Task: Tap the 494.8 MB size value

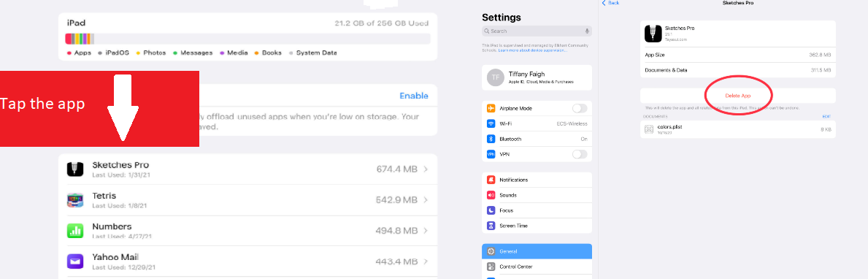Action: 396,230
